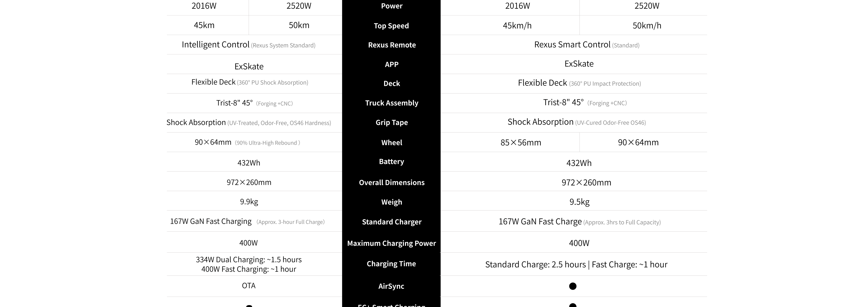Click the 45km/h top speed value
This screenshot has width=868, height=307.
pos(517,26)
